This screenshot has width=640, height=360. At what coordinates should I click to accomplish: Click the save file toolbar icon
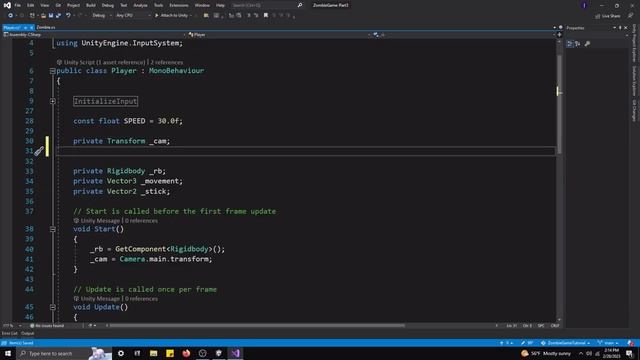[51, 16]
